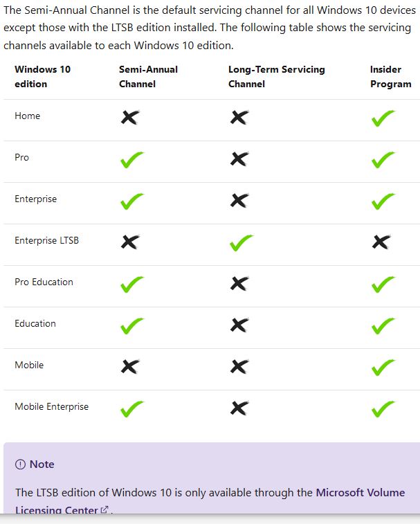Click the Pro Education Semi-Annual checkmark

pyautogui.click(x=131, y=284)
